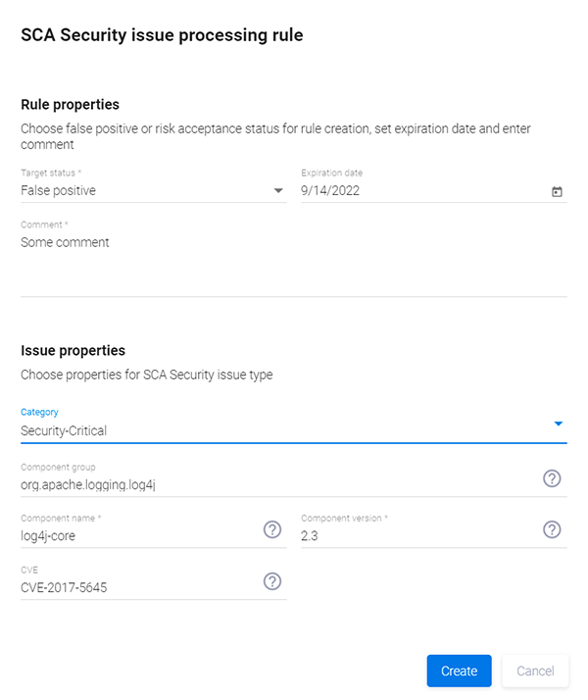Screen dimensions: 588x700
Task: Click help icon beside Component group
Action: (x=552, y=478)
